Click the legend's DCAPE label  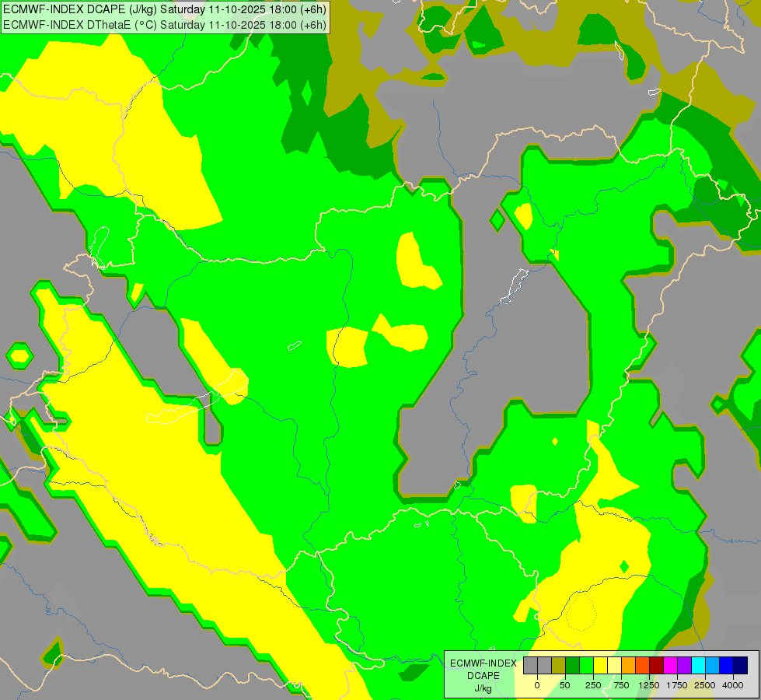pos(483,676)
